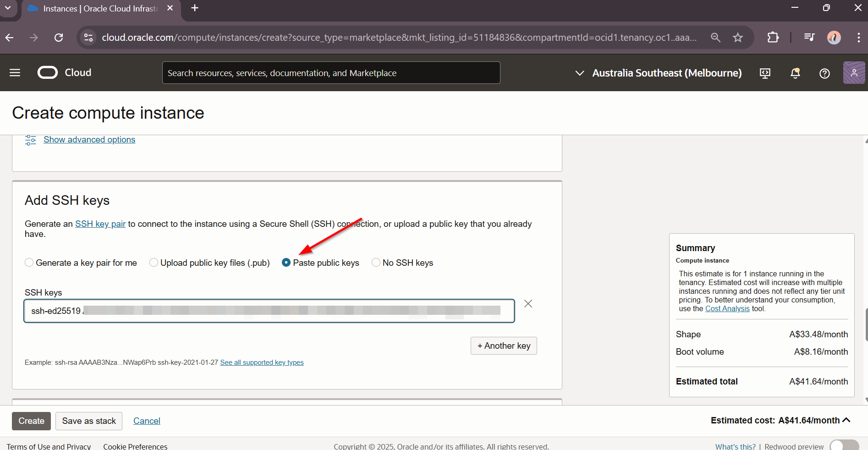Viewport: 868px width, 450px height.
Task: Choose the 'No SSH keys' option
Action: click(x=376, y=263)
